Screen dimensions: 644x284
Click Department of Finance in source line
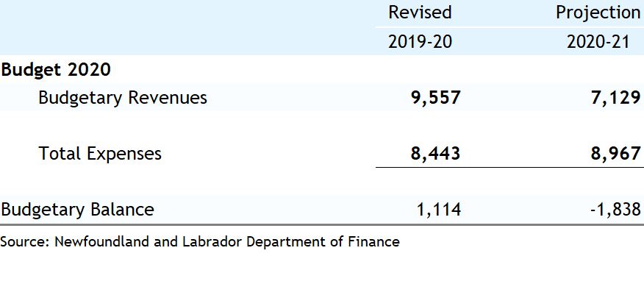(323, 241)
